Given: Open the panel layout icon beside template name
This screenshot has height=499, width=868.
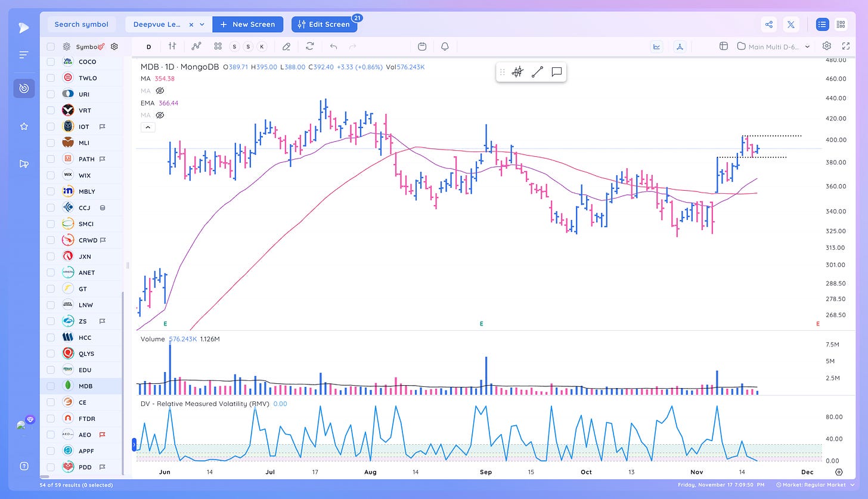Looking at the screenshot, I should point(723,47).
